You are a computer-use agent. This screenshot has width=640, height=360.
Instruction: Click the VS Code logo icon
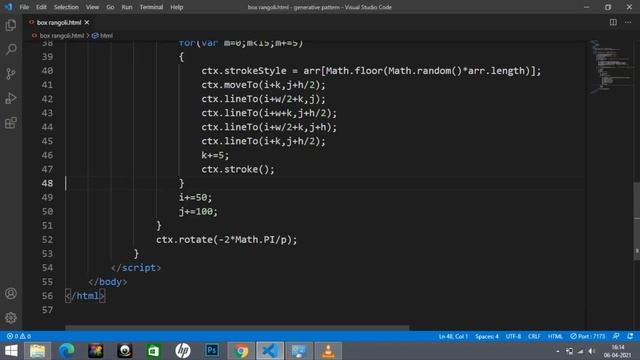click(x=8, y=7)
